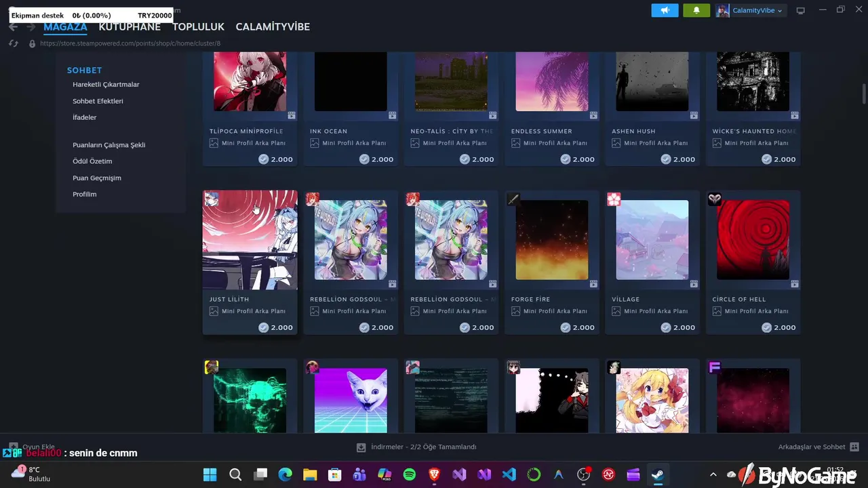Click the SOHBET section heading
Viewport: 868px width, 488px height.
tap(84, 70)
